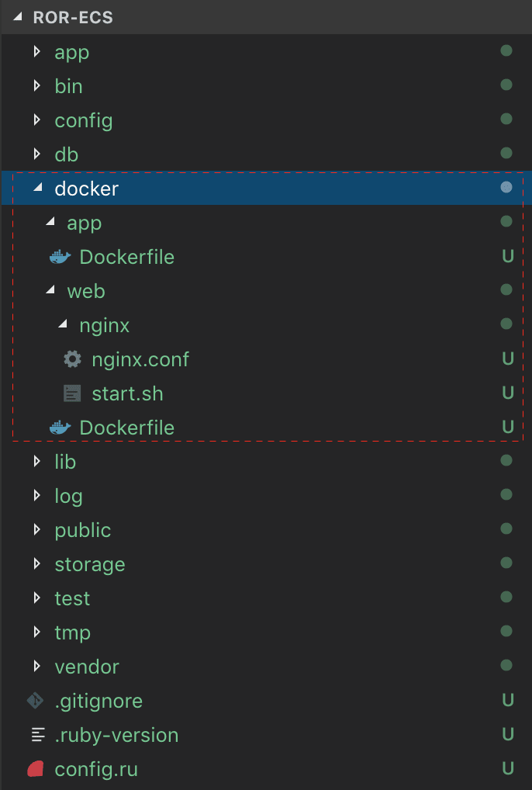This screenshot has height=790, width=532.
Task: Expand the config folder
Action: (36, 120)
